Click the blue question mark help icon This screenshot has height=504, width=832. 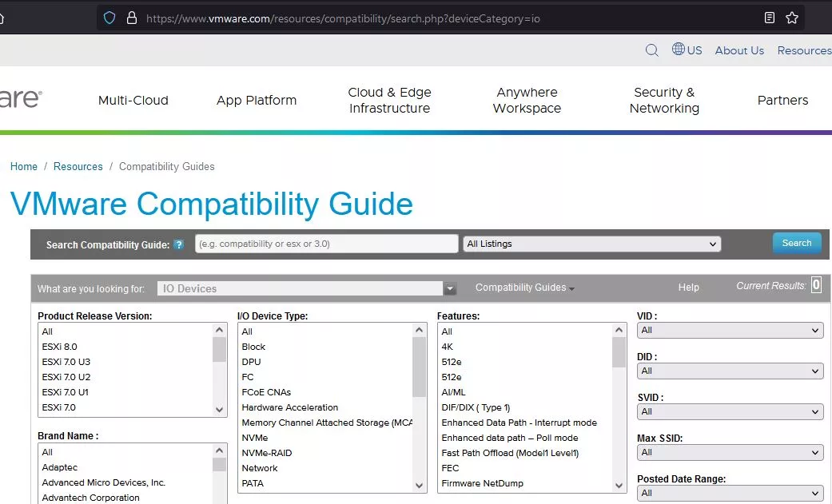(179, 244)
